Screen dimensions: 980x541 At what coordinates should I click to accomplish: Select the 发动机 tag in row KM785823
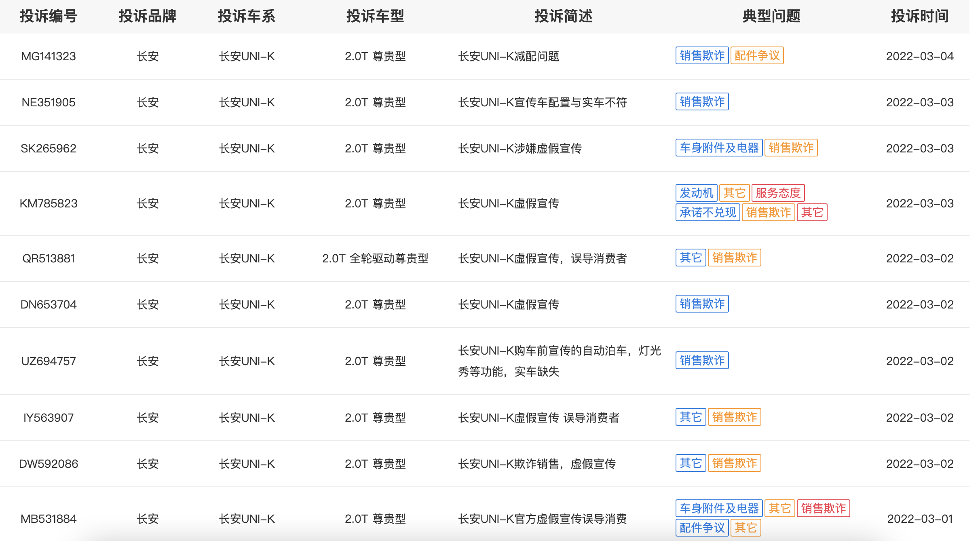point(697,193)
